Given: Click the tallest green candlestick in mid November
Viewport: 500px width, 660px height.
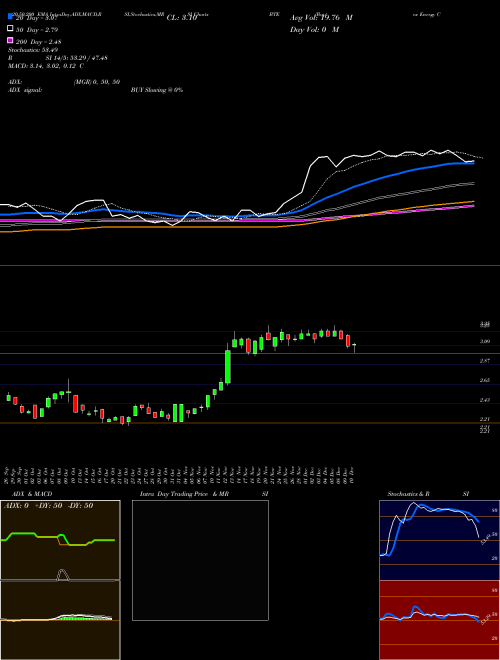Looking at the screenshot, I should click(228, 366).
